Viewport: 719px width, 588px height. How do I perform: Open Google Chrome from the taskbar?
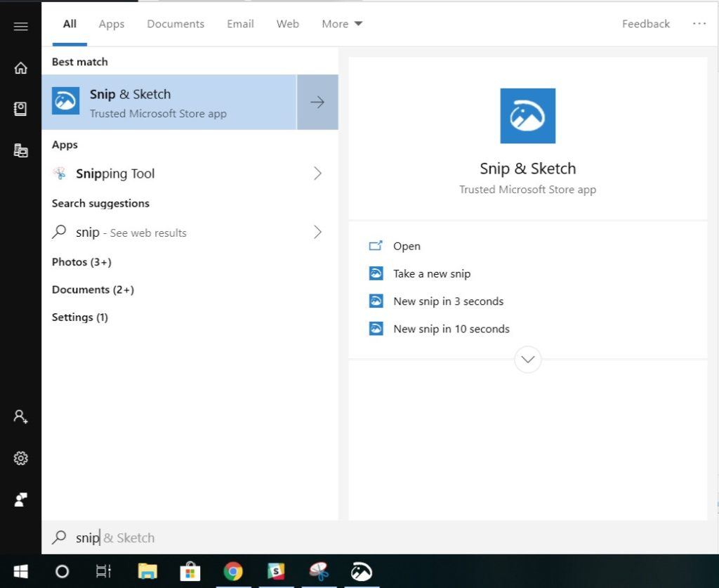[x=233, y=571]
